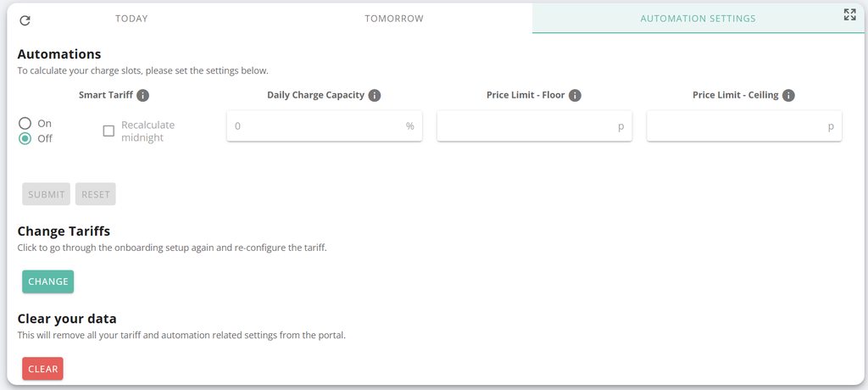Select the Off radio option
Screen dimensions: 868x390
point(25,138)
